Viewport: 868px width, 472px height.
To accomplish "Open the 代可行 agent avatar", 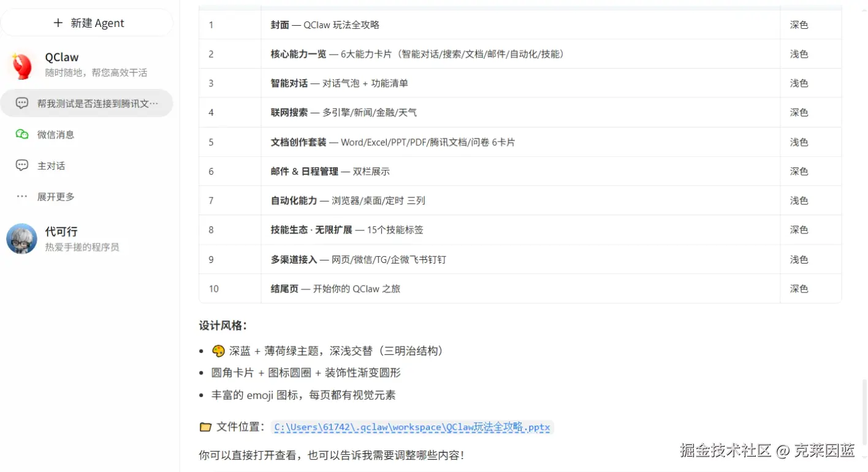I will point(21,238).
